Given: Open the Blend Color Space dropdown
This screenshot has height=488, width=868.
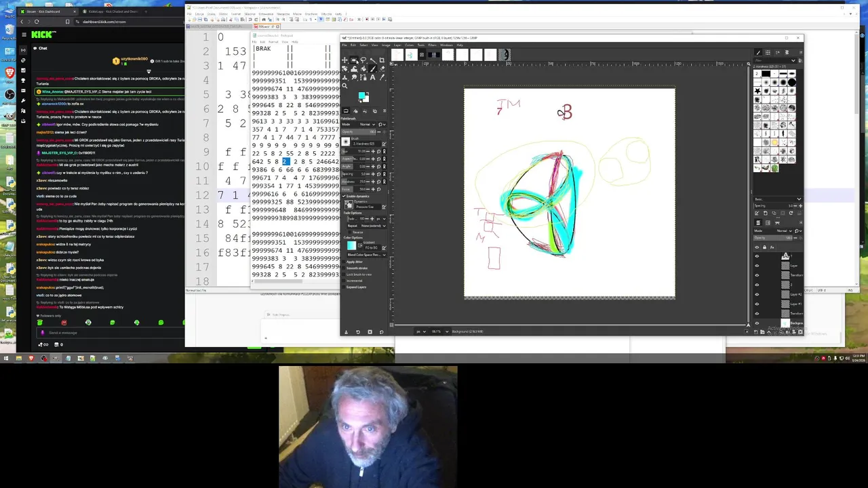Looking at the screenshot, I should [367, 255].
